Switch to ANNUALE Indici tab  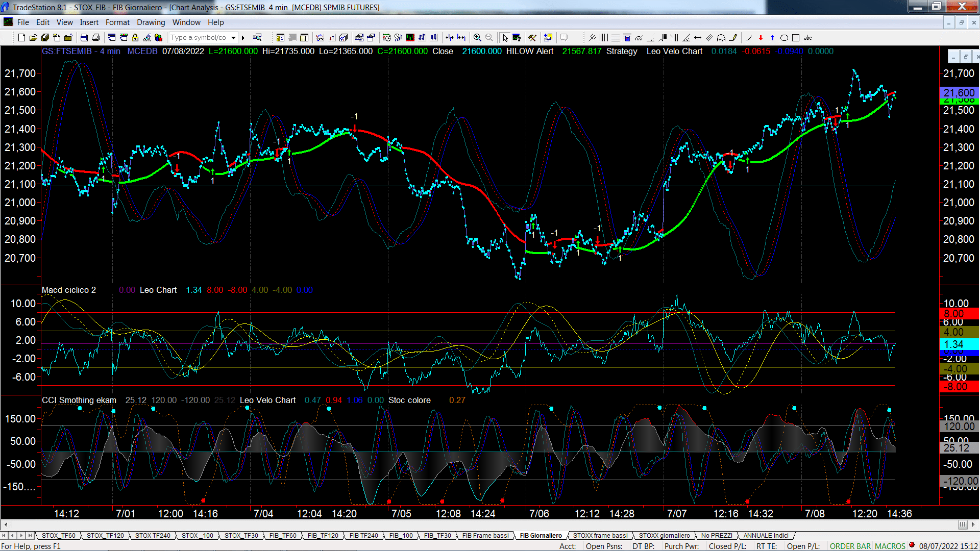click(766, 535)
